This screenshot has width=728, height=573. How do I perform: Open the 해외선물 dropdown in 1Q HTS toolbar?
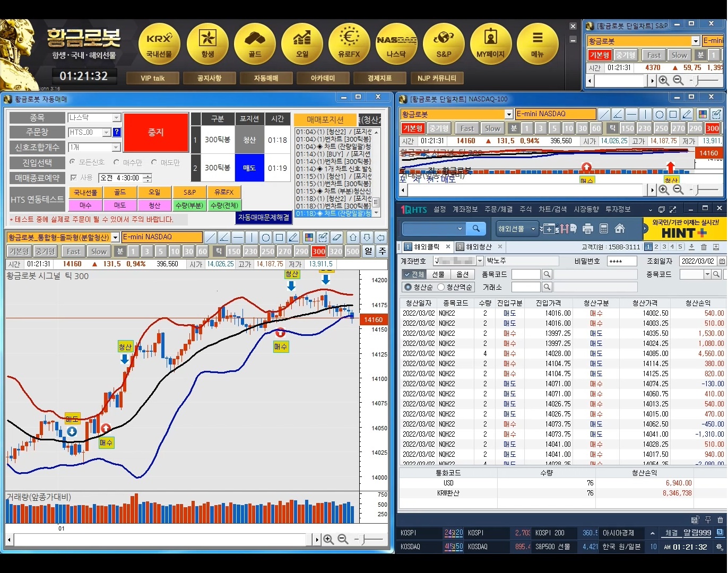pos(518,229)
